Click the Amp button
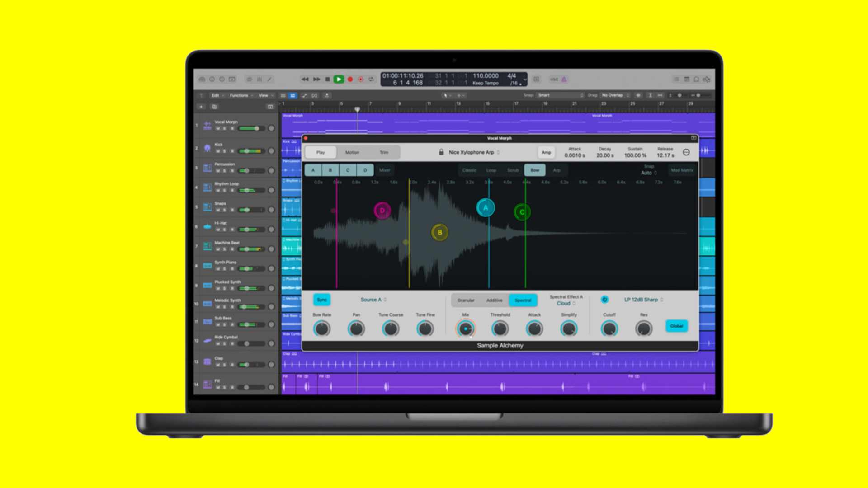Viewport: 868px width, 488px height. 546,152
